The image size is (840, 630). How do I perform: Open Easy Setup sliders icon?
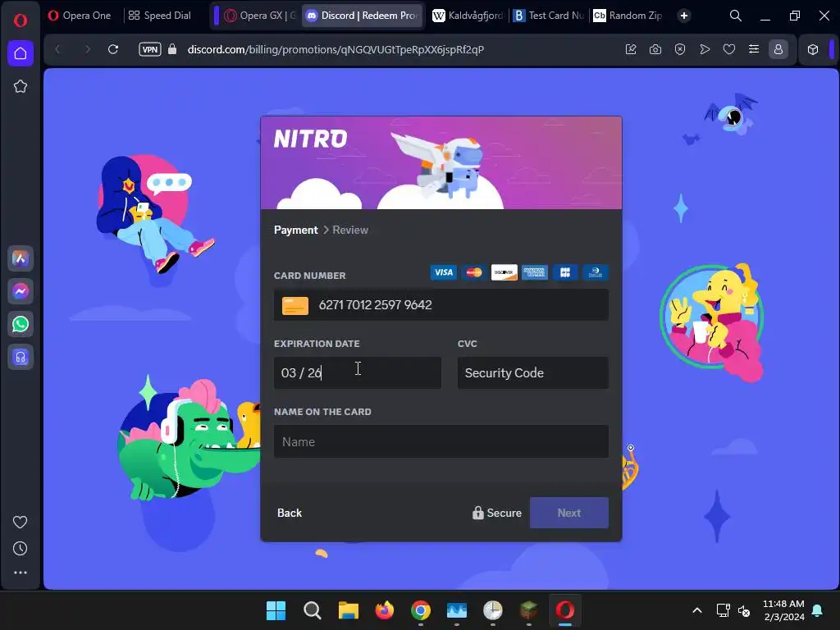(x=754, y=49)
